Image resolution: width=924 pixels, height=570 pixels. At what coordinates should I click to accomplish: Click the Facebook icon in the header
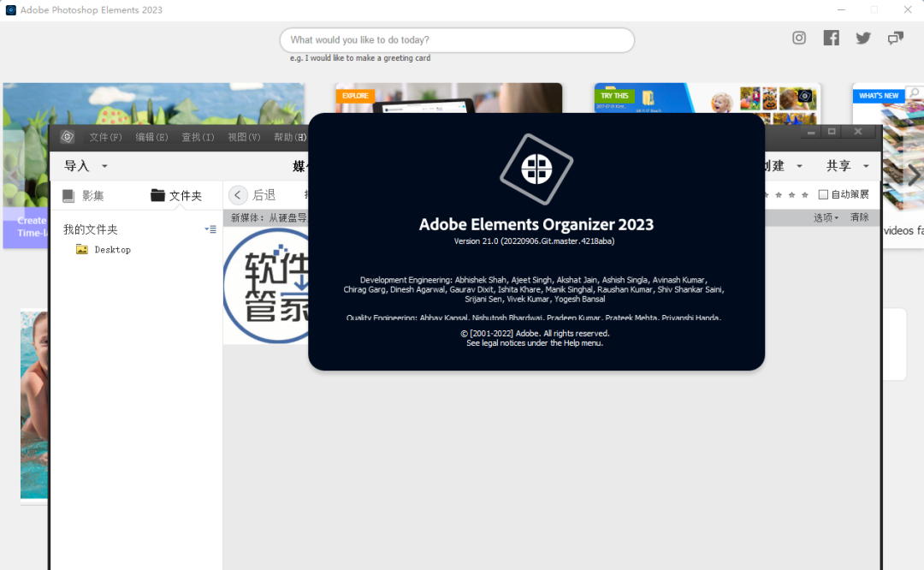[x=831, y=38]
